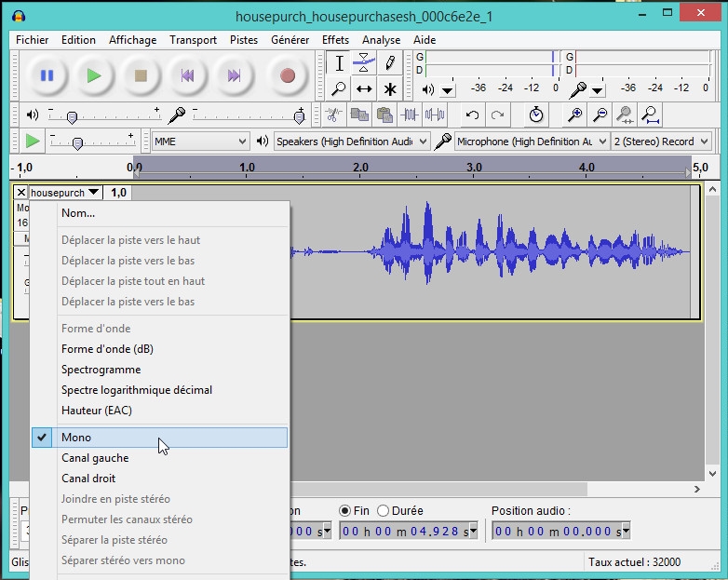
Task: Choose Canal gauche in track menu
Action: click(160, 458)
